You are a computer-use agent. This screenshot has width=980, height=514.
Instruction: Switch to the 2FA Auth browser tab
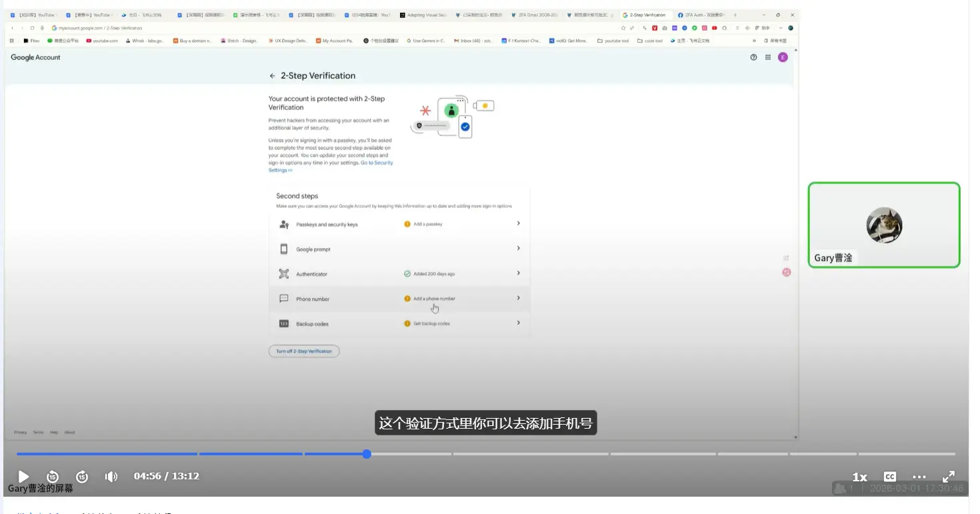[x=701, y=15]
